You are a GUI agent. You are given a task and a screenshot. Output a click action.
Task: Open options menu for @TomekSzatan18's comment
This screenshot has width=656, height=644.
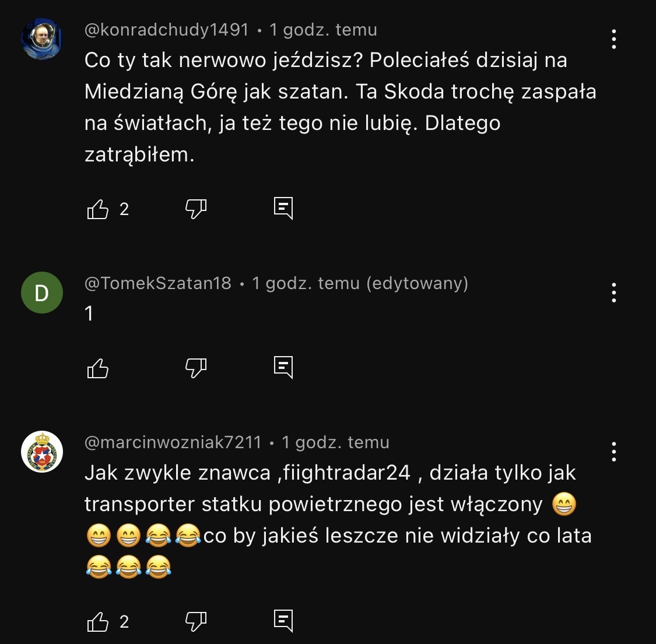pyautogui.click(x=613, y=293)
